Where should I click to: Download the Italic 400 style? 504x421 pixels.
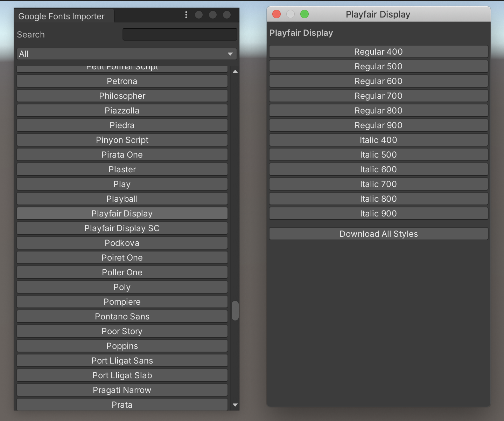pos(379,140)
